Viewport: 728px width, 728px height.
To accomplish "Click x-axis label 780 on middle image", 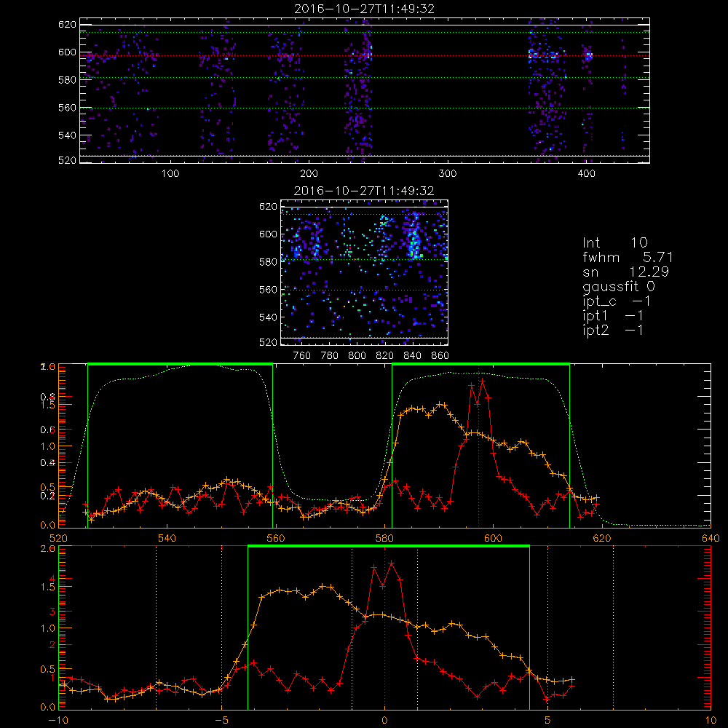I will [330, 356].
